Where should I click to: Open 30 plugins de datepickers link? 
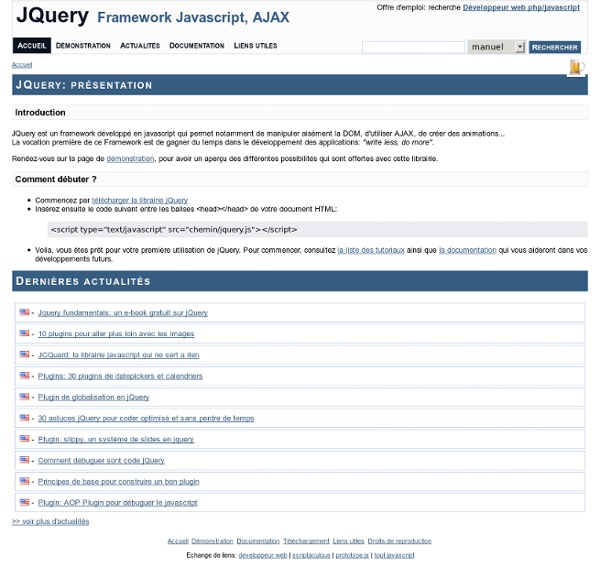click(120, 376)
